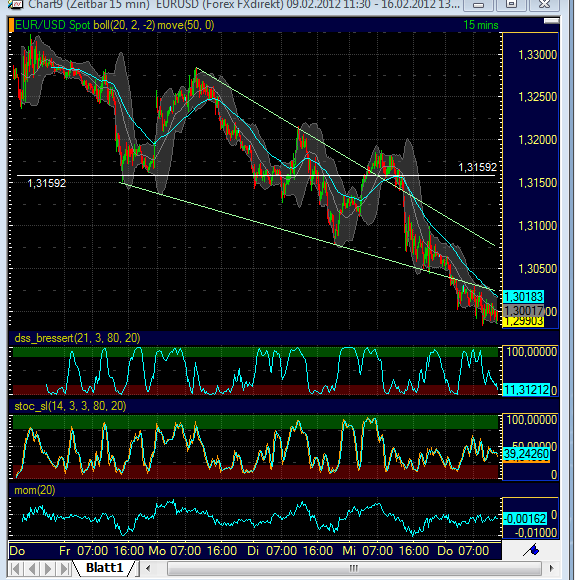Maximize the Chart9 window
This screenshot has height=580, width=575.
pyautogui.click(x=512, y=4)
